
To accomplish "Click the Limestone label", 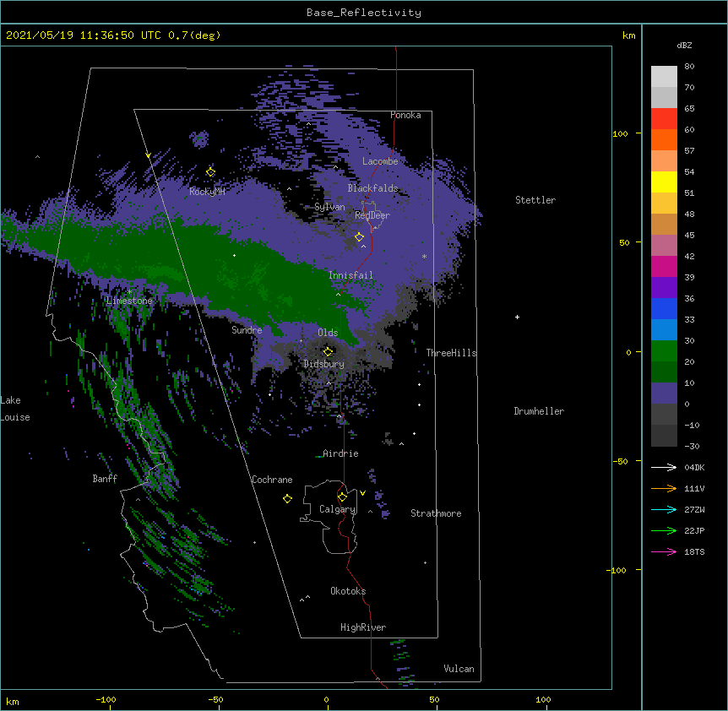I will click(x=129, y=301).
